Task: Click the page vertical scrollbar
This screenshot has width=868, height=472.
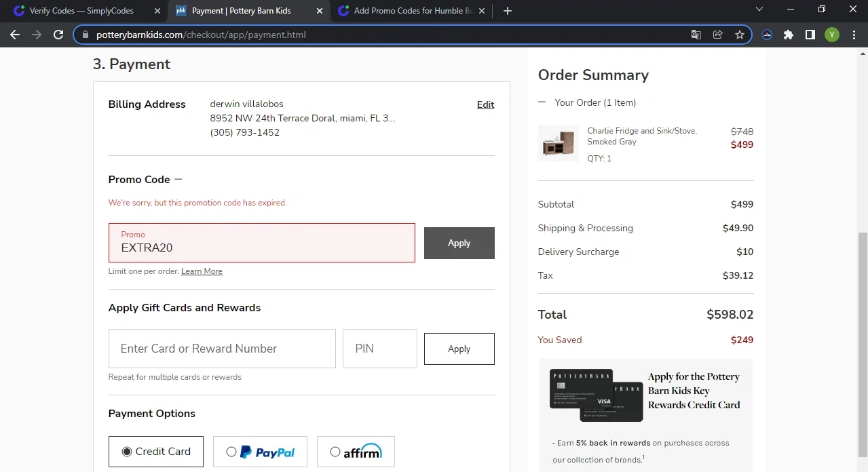Action: (863, 345)
